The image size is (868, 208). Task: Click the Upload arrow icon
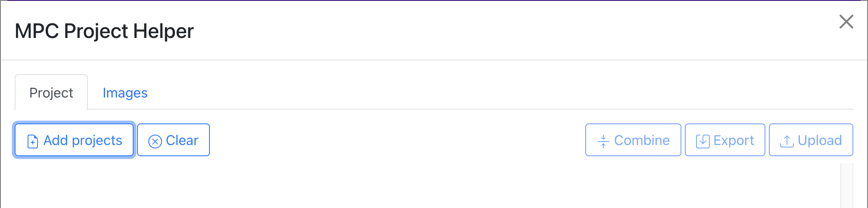point(787,141)
